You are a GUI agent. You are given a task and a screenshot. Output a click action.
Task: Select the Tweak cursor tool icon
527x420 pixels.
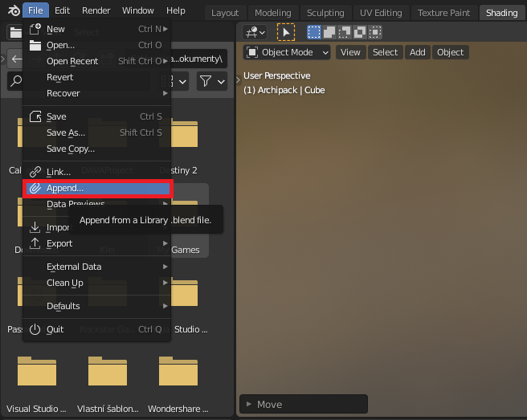pos(286,32)
